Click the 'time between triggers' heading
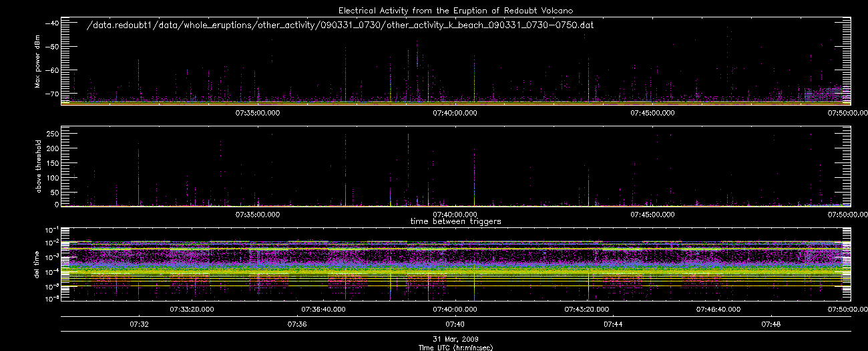The image size is (868, 351). click(x=455, y=221)
